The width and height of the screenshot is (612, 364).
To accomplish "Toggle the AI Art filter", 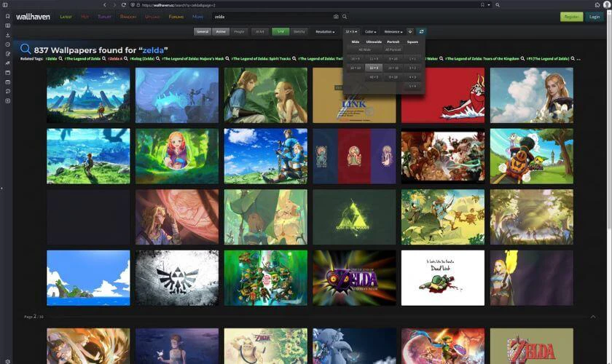I will tap(260, 31).
